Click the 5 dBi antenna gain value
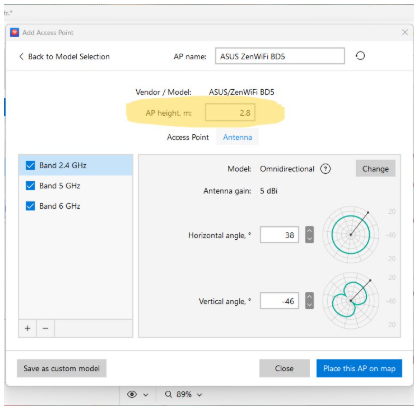The height and width of the screenshot is (409, 418). (269, 191)
